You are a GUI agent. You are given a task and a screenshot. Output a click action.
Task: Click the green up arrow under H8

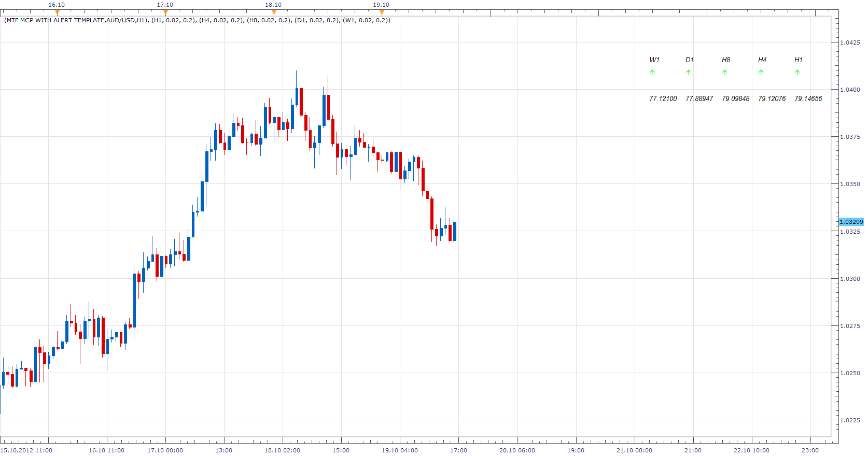tap(725, 73)
